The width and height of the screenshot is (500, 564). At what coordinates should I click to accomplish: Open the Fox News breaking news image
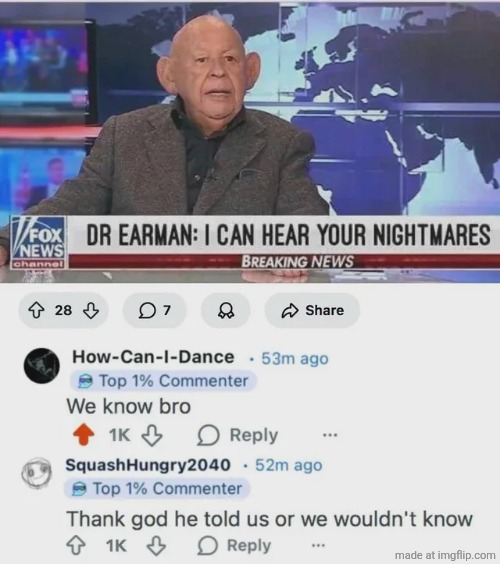point(250,141)
